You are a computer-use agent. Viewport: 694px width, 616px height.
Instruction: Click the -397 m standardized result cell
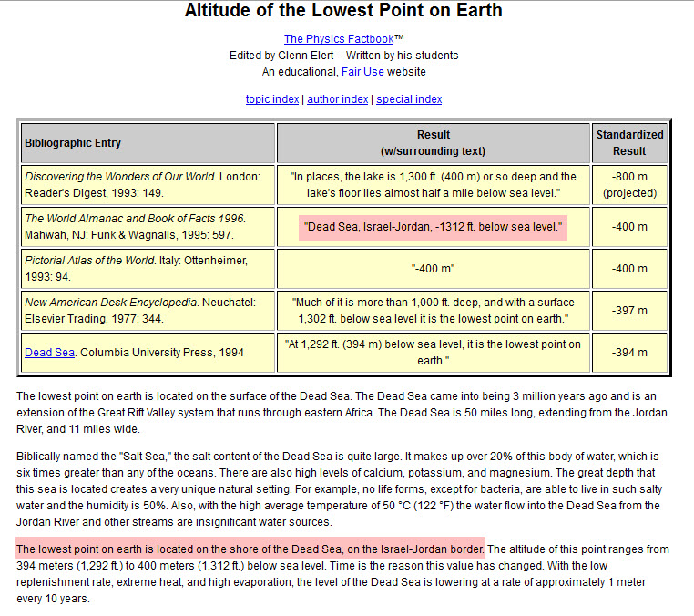pos(629,311)
